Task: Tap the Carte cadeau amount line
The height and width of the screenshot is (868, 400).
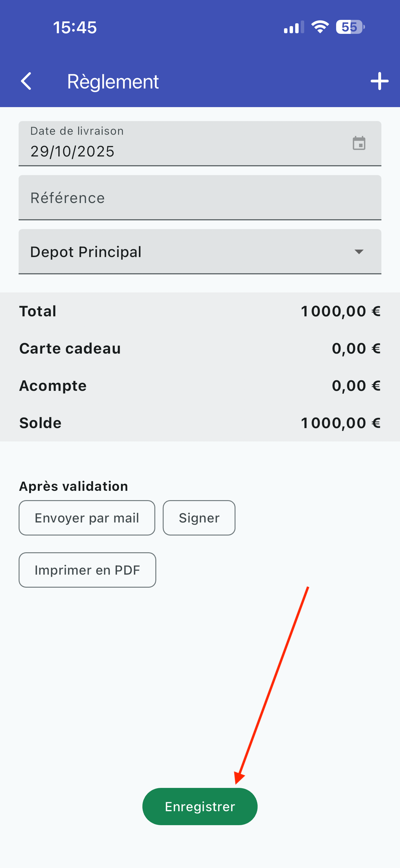Action: [x=200, y=348]
